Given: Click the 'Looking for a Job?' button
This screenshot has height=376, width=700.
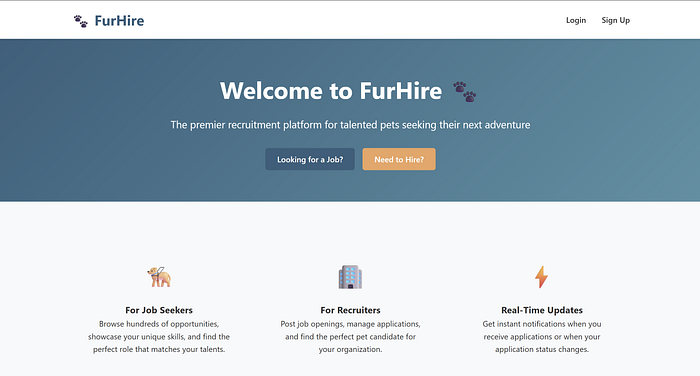Looking at the screenshot, I should pos(310,159).
